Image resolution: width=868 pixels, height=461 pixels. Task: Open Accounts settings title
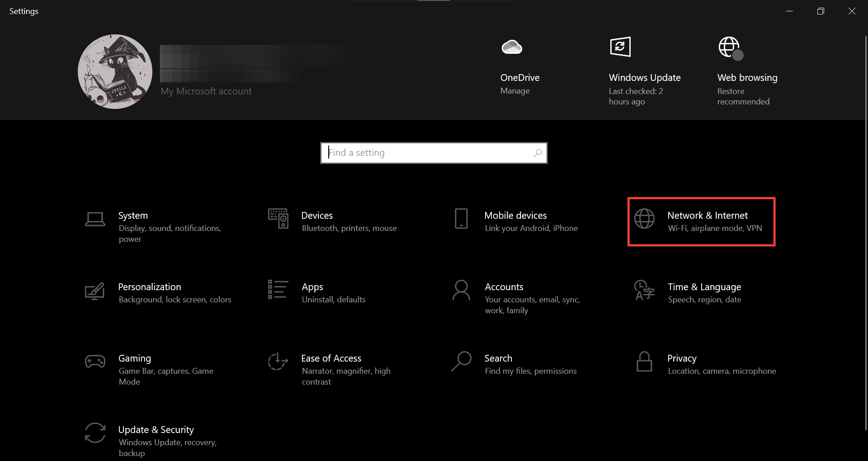pyautogui.click(x=504, y=287)
